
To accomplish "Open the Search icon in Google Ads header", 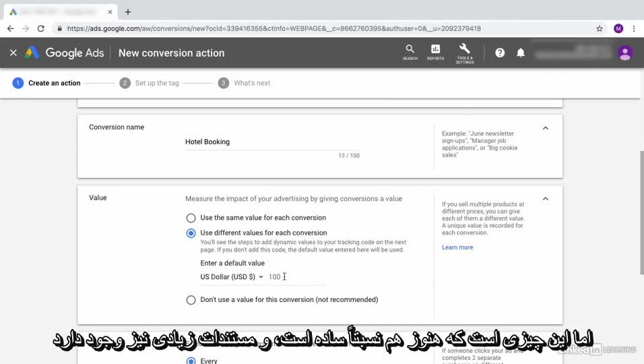I will 410,52.
